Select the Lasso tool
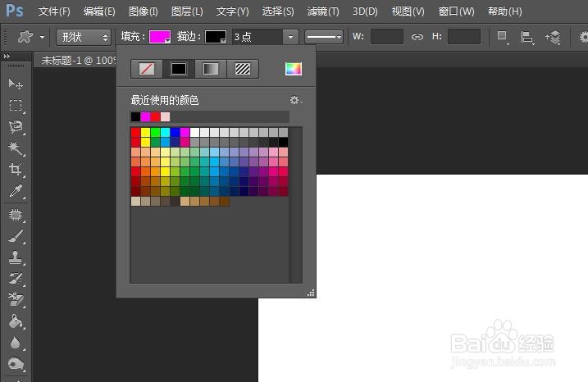Viewport: 588px width, 382px height. tap(16, 127)
